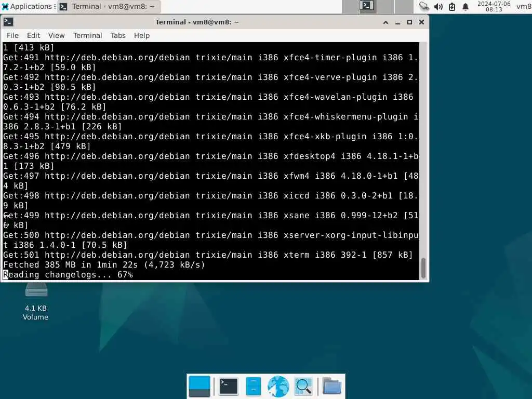
Task: Click the 'Fetched 385 MB' line
Action: [104, 264]
